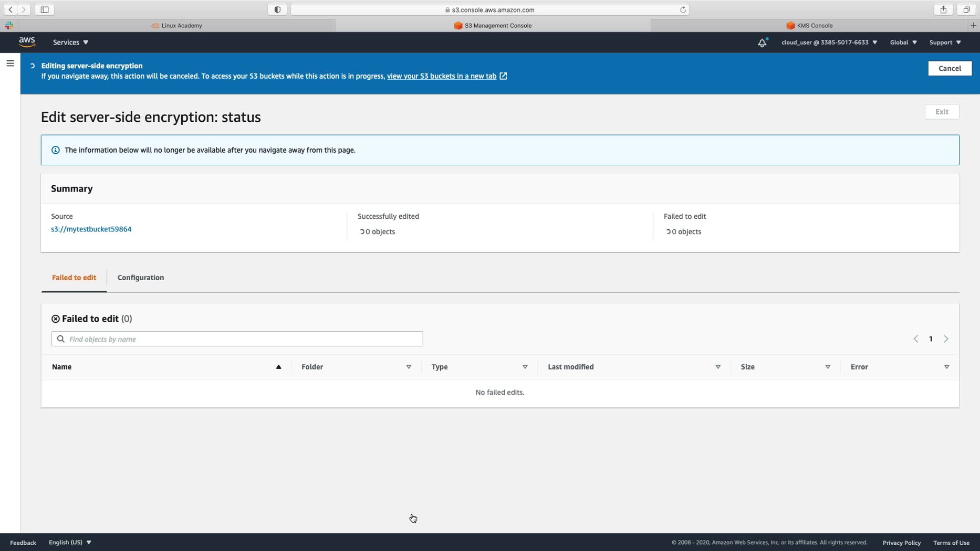Click the Name column header
Viewport: 980px width, 551px height.
tap(62, 367)
